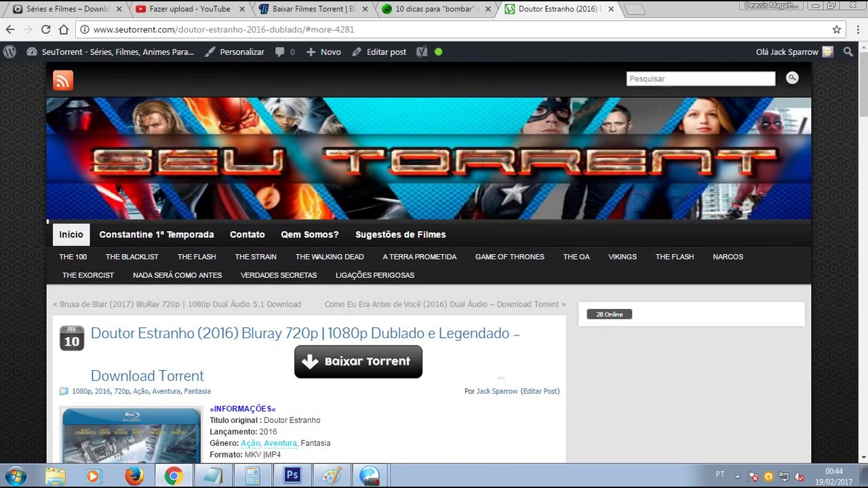Open NARCOS series link
The width and height of the screenshot is (868, 488).
728,257
